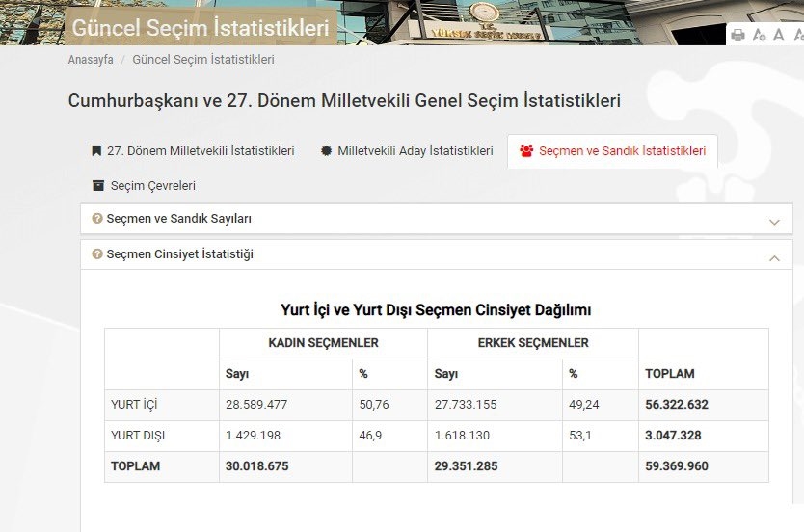Click the total 29.351.285
The image size is (804, 532).
coord(466,466)
